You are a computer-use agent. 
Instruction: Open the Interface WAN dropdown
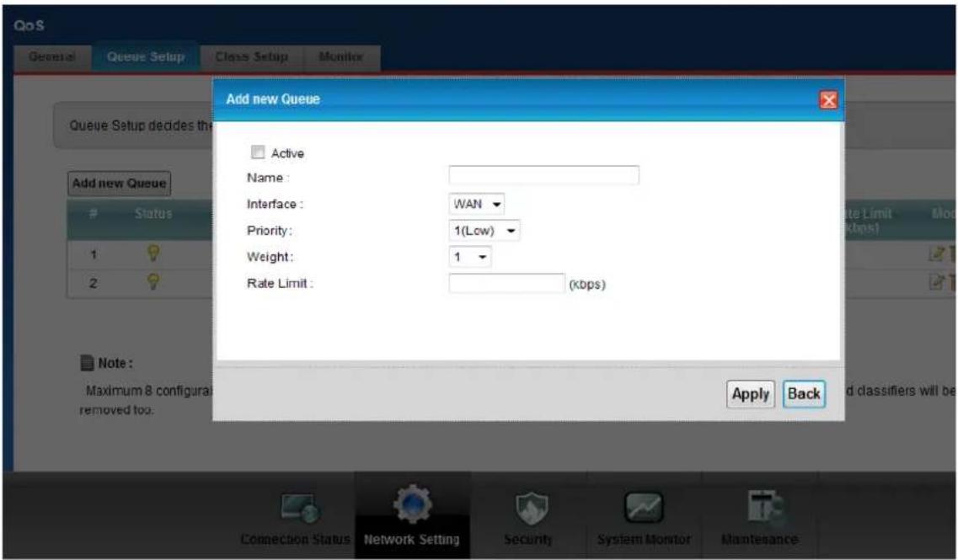pyautogui.click(x=477, y=204)
